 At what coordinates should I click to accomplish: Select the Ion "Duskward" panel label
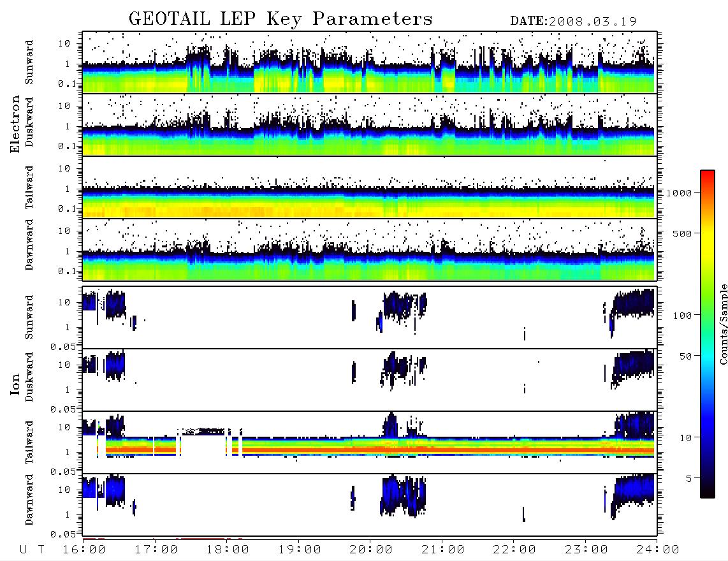click(x=29, y=377)
